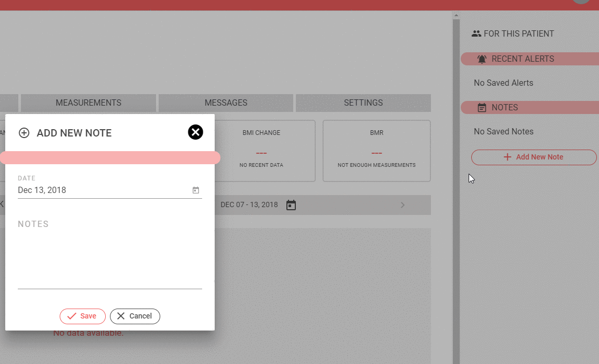Screen dimensions: 599x364
Task: Click the Dec 07 - 13, 2018 date range
Action: point(249,205)
